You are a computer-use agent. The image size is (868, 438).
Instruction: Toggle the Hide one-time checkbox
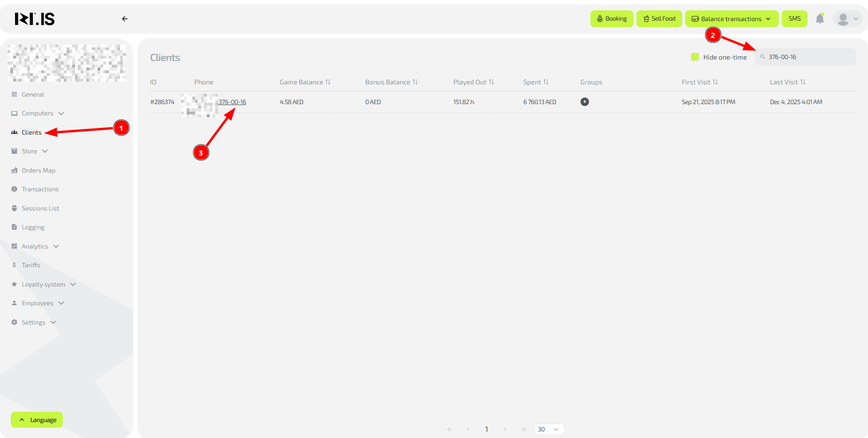tap(695, 57)
